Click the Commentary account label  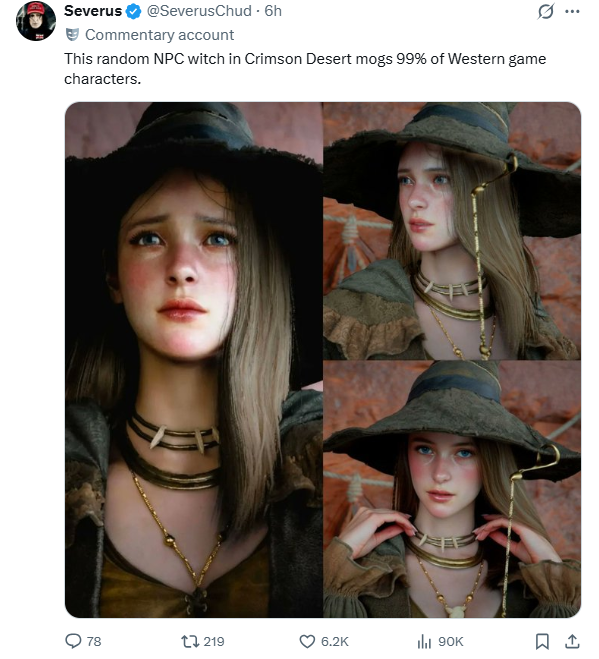(159, 35)
